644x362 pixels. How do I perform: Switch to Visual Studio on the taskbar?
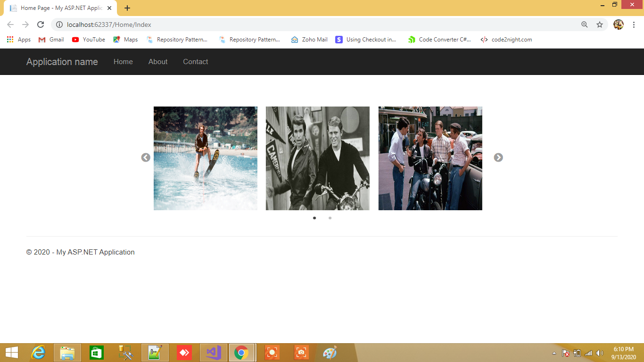click(x=214, y=353)
